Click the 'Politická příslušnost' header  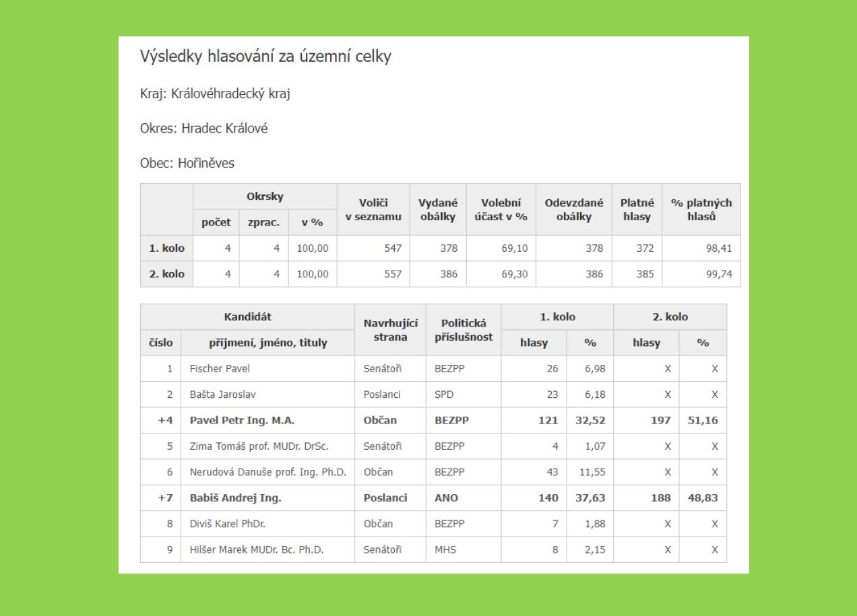(x=464, y=330)
